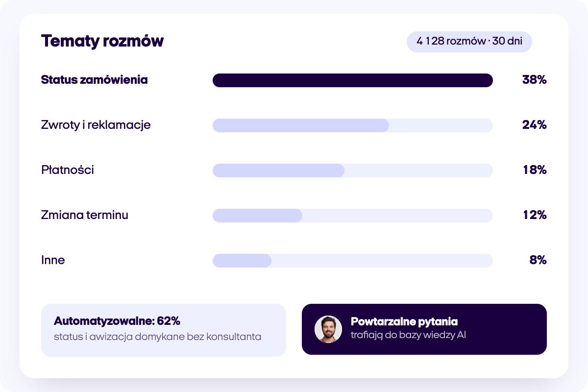
Task: Click the 8% percentage value
Action: click(538, 260)
